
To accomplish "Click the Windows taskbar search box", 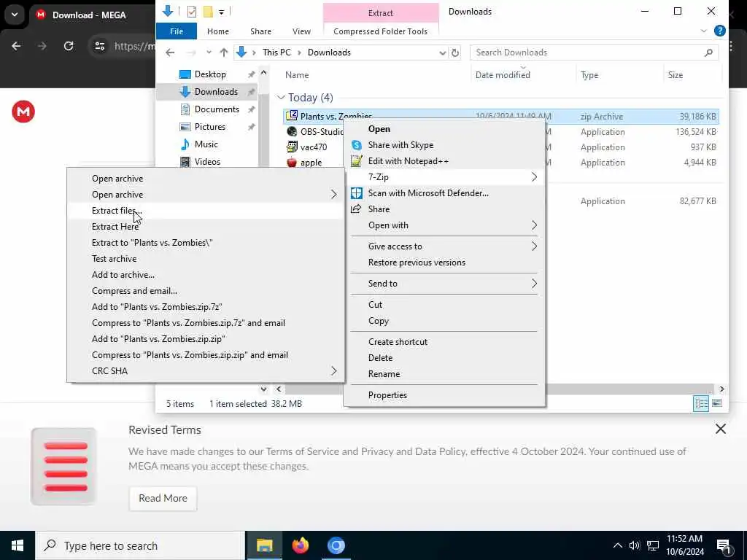I will coord(140,545).
